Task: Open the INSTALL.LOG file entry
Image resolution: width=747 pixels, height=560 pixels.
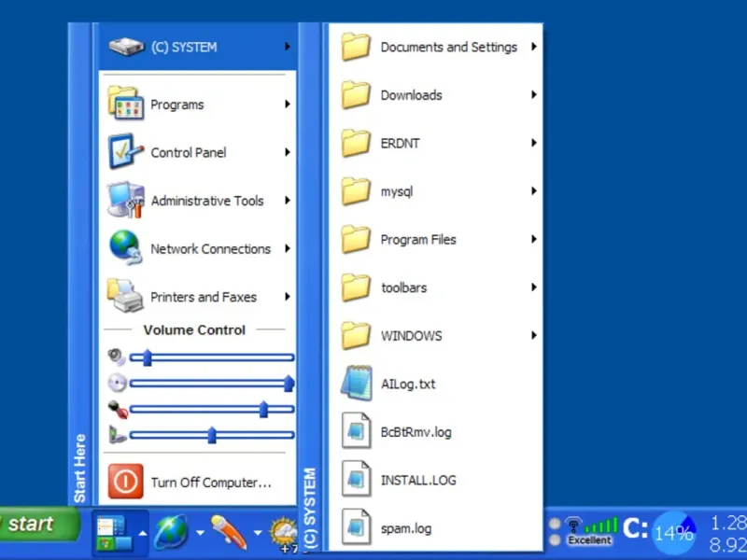Action: coord(435,480)
